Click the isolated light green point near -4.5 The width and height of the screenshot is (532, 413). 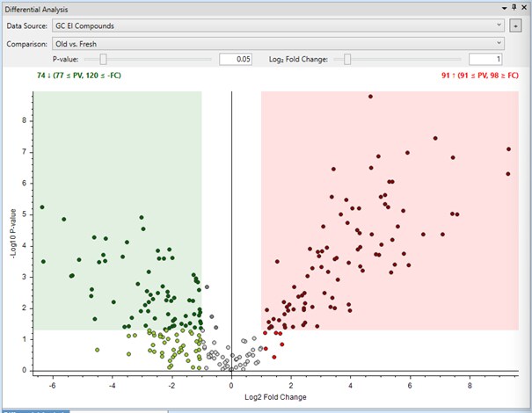click(98, 350)
